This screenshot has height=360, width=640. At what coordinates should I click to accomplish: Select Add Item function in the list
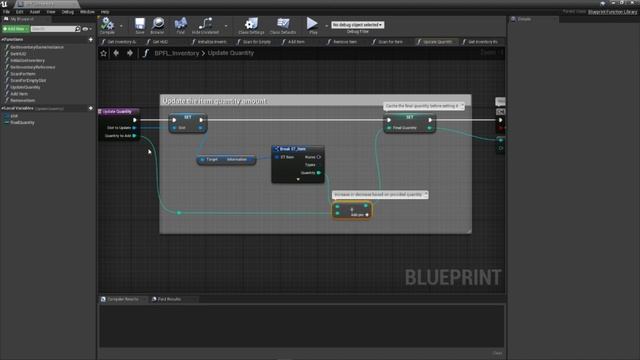19,94
